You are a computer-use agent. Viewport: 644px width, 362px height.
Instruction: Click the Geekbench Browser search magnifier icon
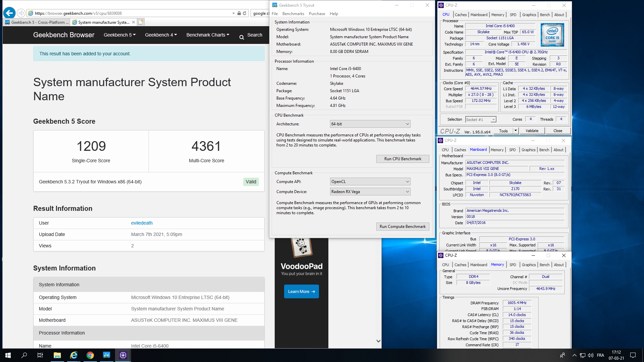(241, 37)
